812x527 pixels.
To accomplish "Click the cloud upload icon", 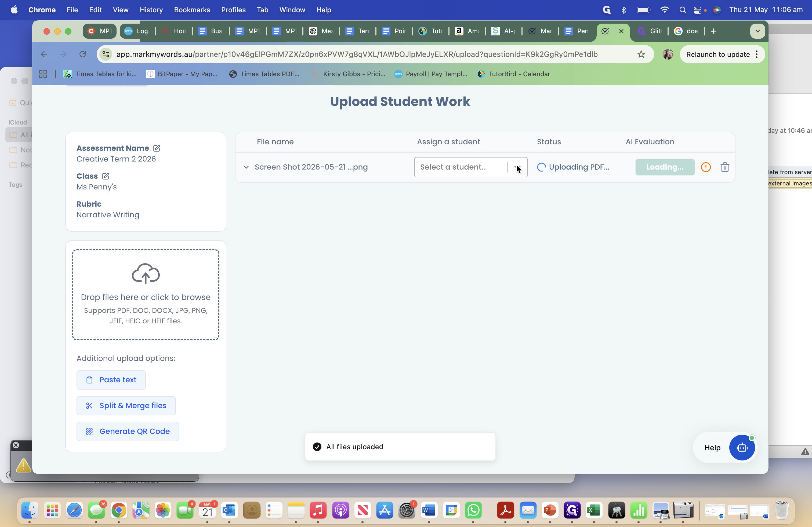I will (x=146, y=273).
